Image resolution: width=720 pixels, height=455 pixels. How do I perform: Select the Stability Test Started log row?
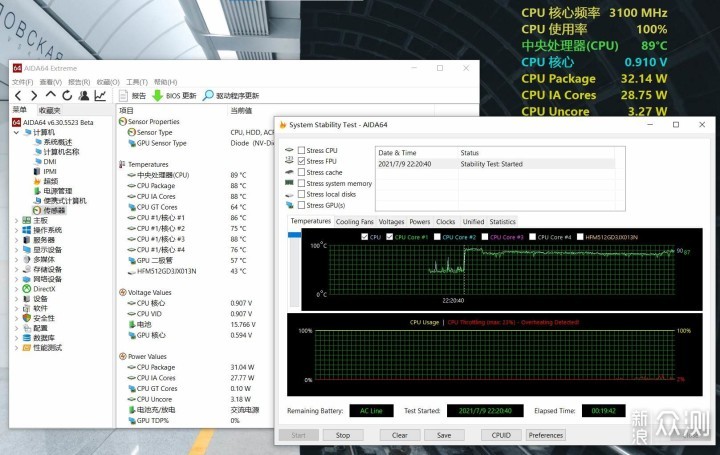click(x=495, y=164)
